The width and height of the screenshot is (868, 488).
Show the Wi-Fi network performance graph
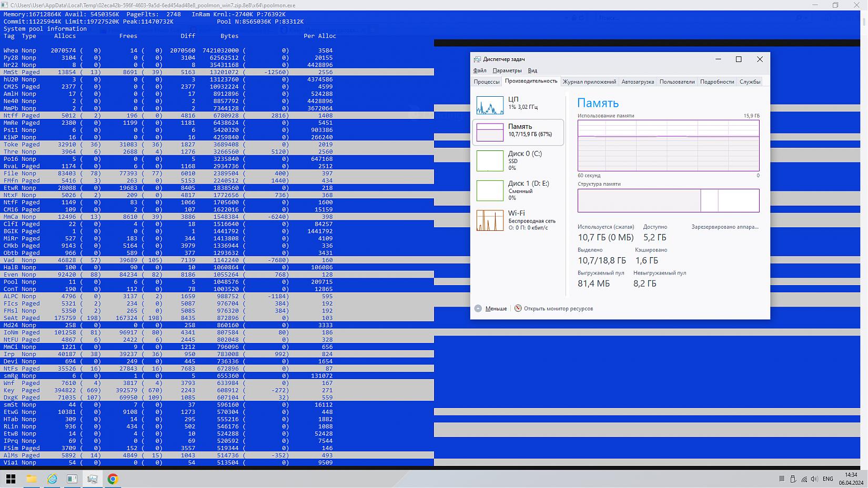tap(518, 220)
